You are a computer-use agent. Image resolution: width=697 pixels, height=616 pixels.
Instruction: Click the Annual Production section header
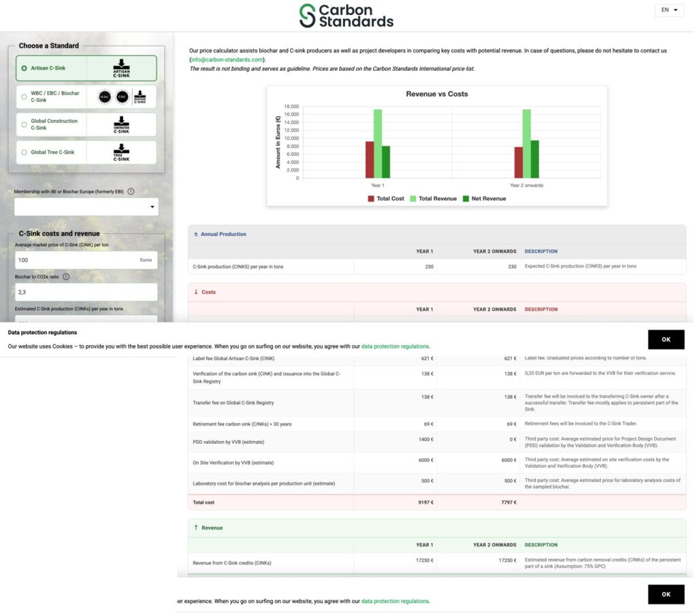click(x=437, y=234)
